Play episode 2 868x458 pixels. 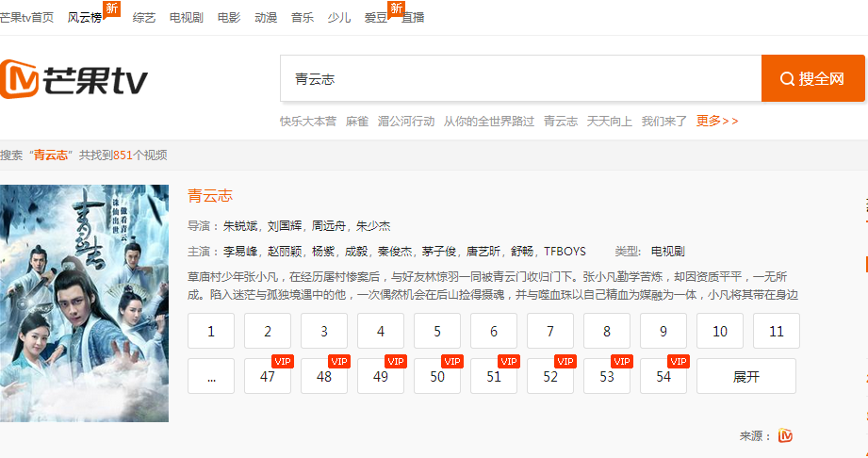coord(268,331)
